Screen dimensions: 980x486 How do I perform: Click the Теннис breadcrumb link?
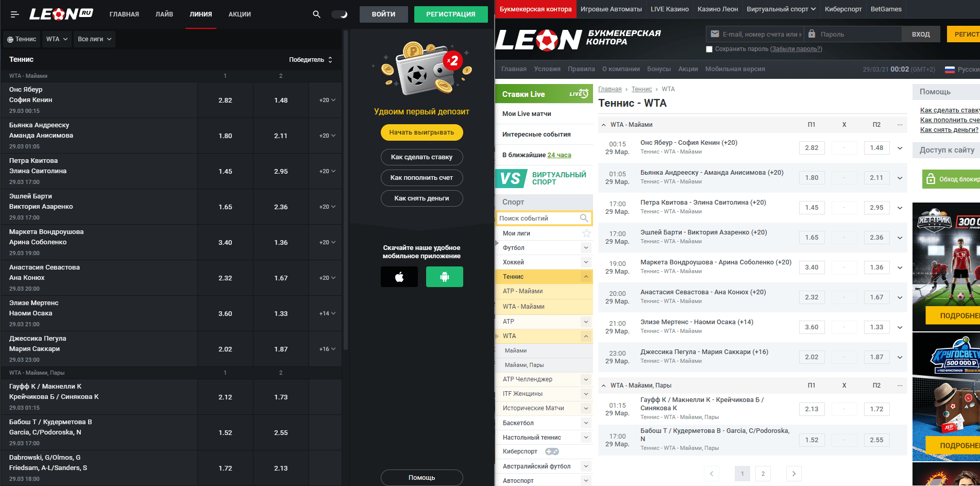pyautogui.click(x=641, y=89)
